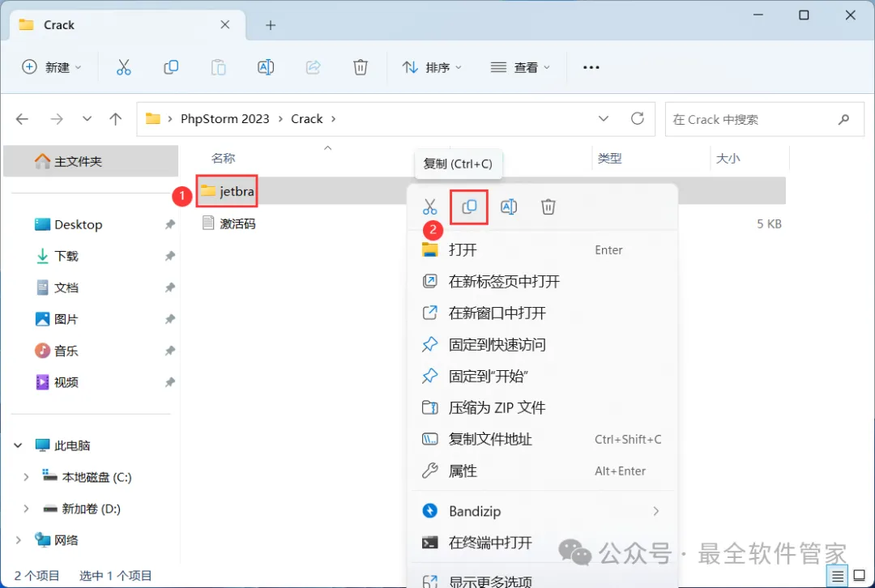Select 此电脑 in the navigation pane
This screenshot has height=588, width=875.
coord(63,445)
